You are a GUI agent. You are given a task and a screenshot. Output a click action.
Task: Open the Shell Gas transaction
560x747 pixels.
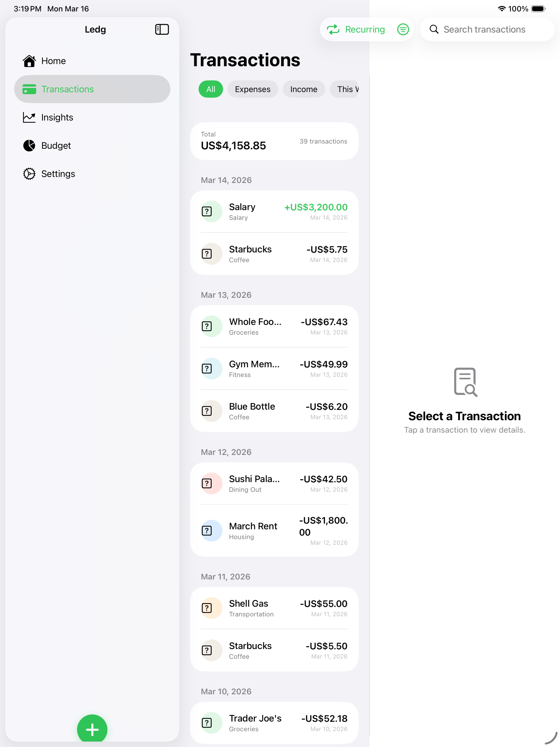coord(274,608)
